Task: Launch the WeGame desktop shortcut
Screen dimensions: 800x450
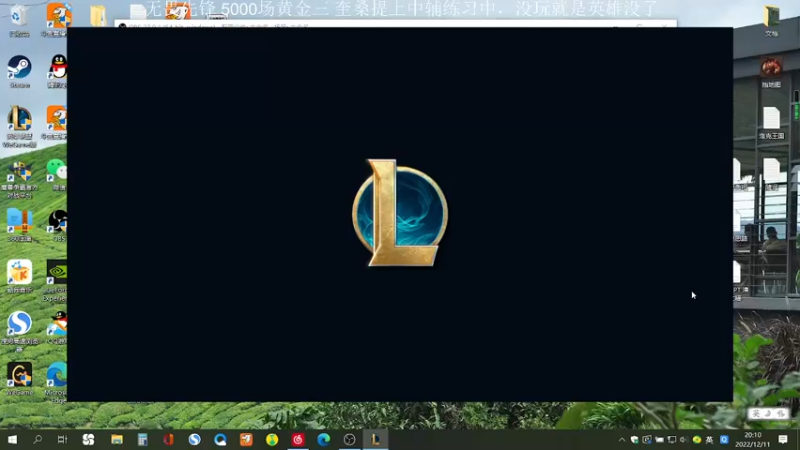Action: coord(19,379)
